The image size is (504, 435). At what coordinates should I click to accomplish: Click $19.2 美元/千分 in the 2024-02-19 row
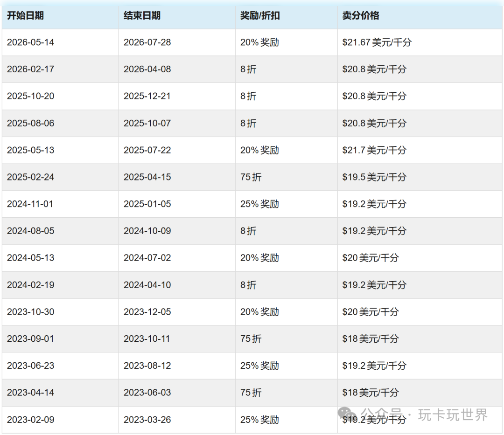coord(374,285)
